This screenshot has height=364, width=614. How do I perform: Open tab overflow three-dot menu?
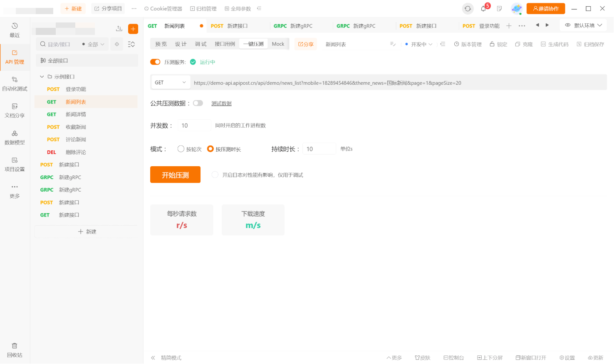pos(522,26)
